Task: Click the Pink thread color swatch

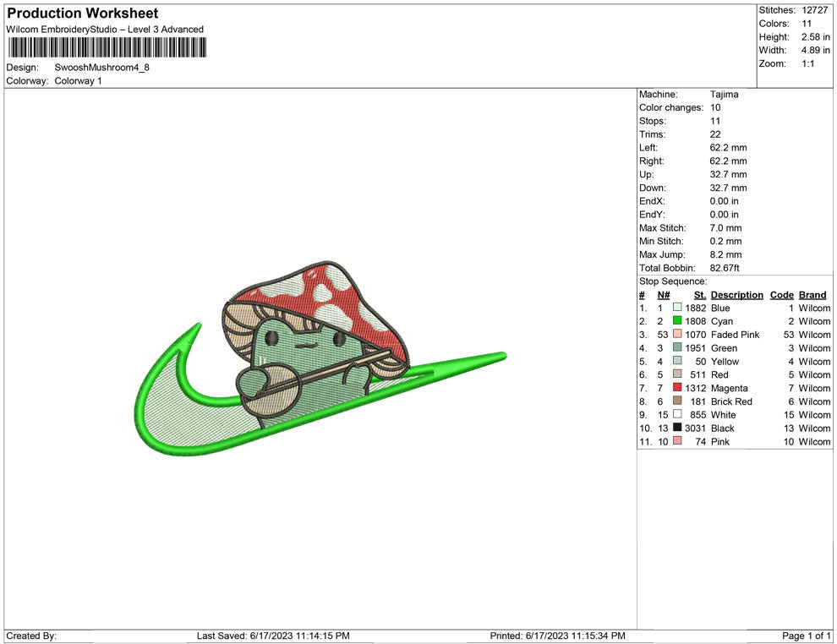Action: click(677, 440)
